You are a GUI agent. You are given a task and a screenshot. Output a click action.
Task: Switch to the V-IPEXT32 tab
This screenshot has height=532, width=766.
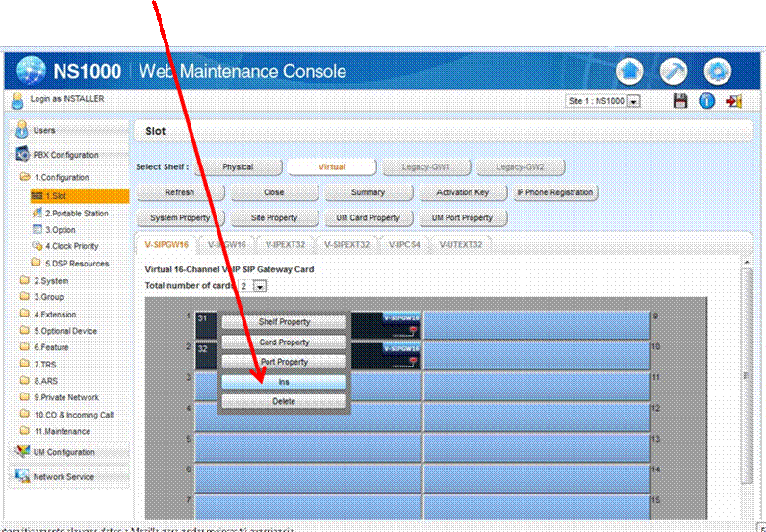(x=287, y=244)
